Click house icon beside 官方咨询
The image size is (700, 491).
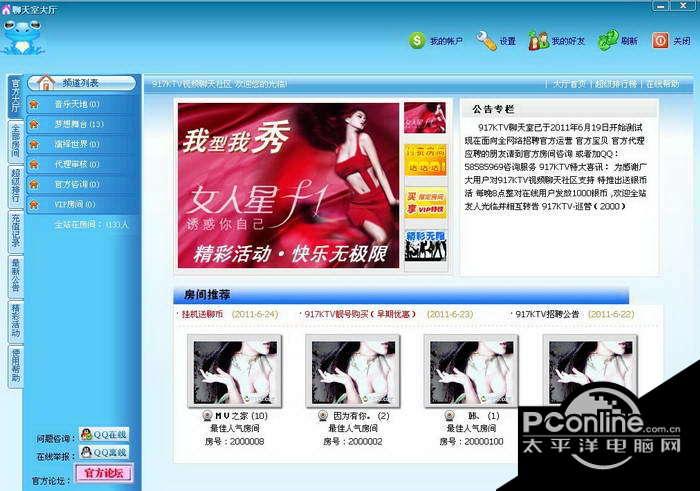point(34,184)
